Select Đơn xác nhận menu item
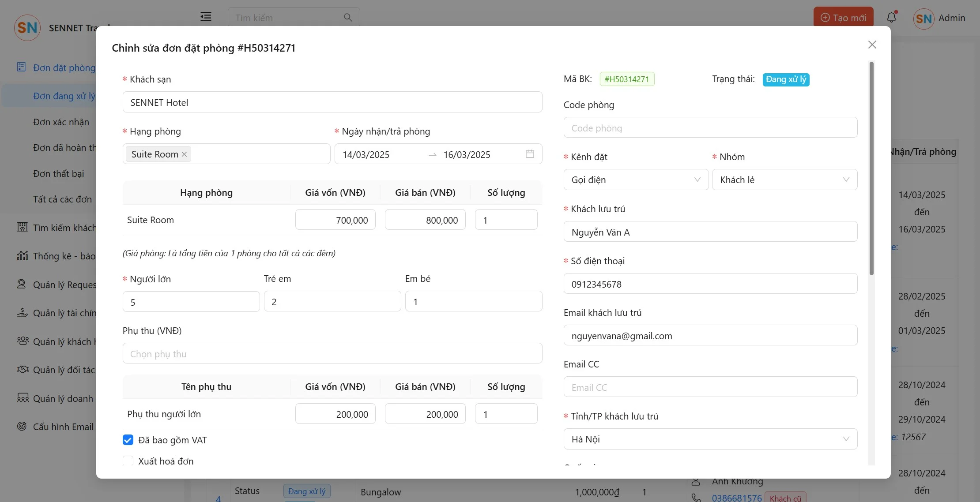The height and width of the screenshot is (502, 980). [61, 122]
